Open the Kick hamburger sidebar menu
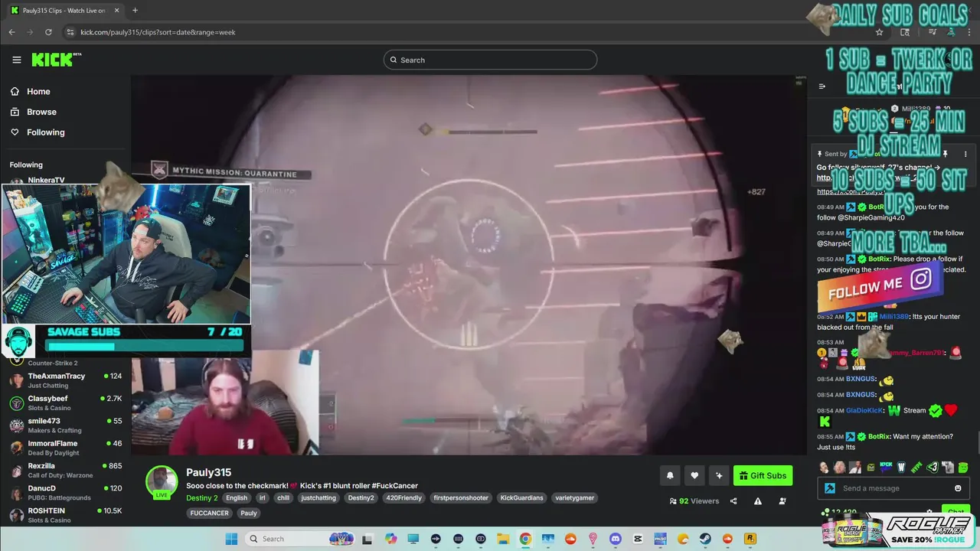The height and width of the screenshot is (551, 980). [17, 60]
